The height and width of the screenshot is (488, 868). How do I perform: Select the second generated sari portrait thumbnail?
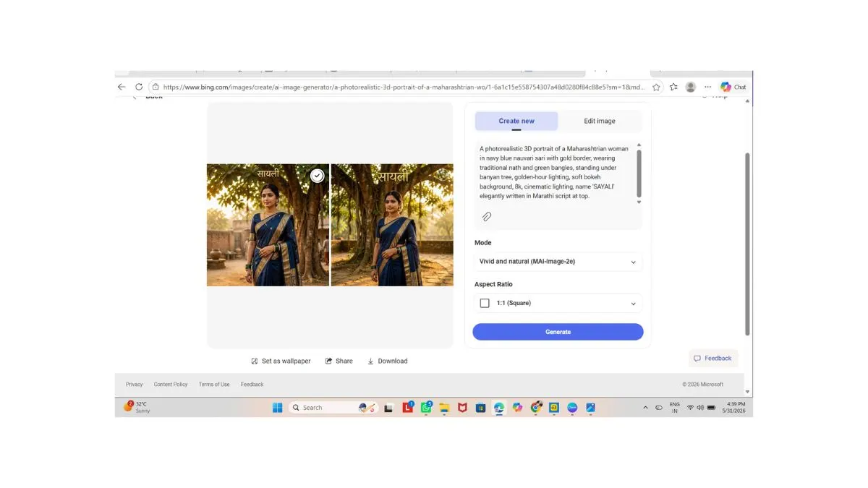click(392, 225)
